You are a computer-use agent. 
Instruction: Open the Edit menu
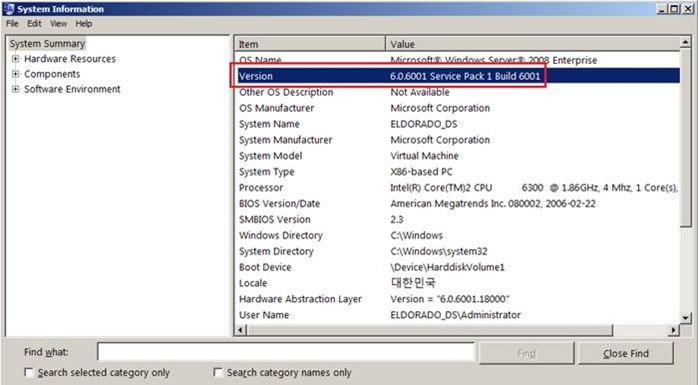click(x=34, y=24)
